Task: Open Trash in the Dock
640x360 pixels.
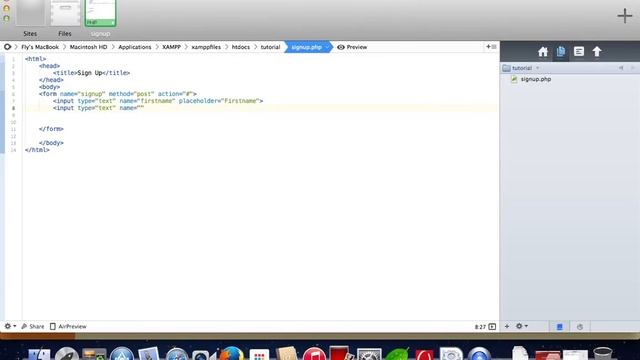Action: coord(602,353)
